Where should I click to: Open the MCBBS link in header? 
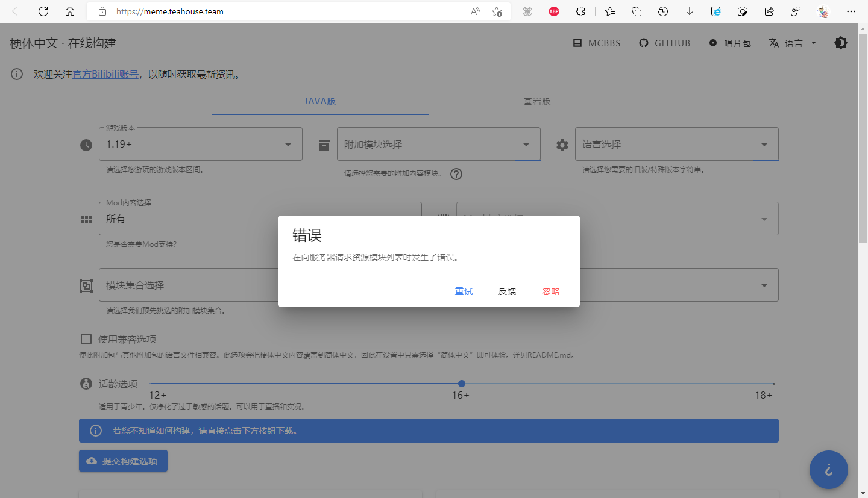click(x=597, y=43)
